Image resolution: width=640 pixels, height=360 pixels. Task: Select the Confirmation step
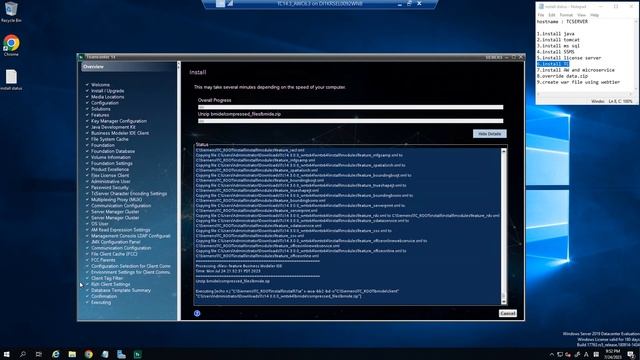click(104, 296)
